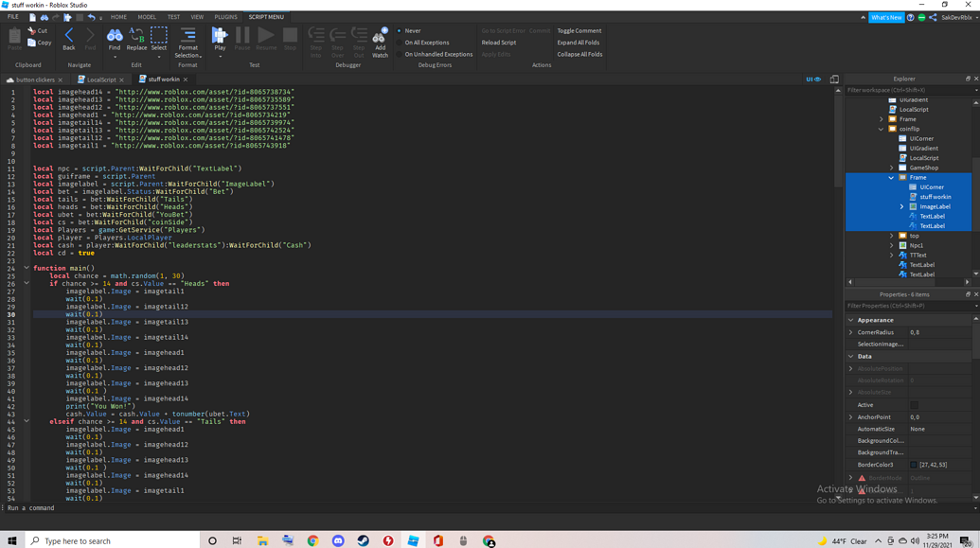Image resolution: width=980 pixels, height=548 pixels.
Task: Click Collapse All Folds
Action: [x=580, y=54]
